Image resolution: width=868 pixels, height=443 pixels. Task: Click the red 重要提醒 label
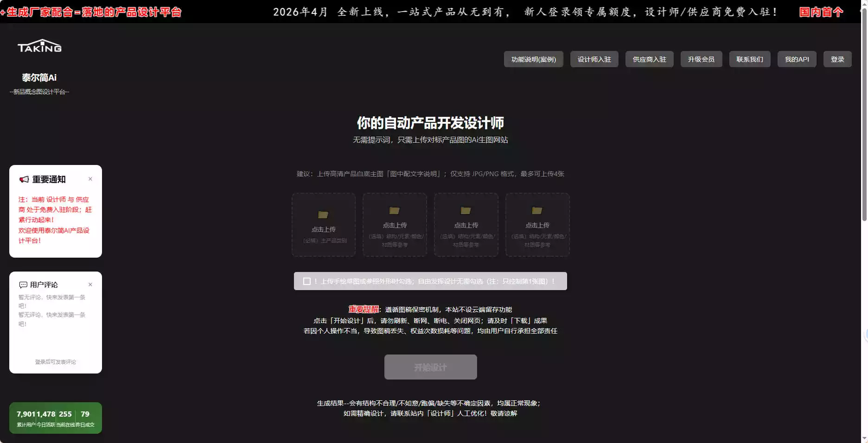coord(364,309)
